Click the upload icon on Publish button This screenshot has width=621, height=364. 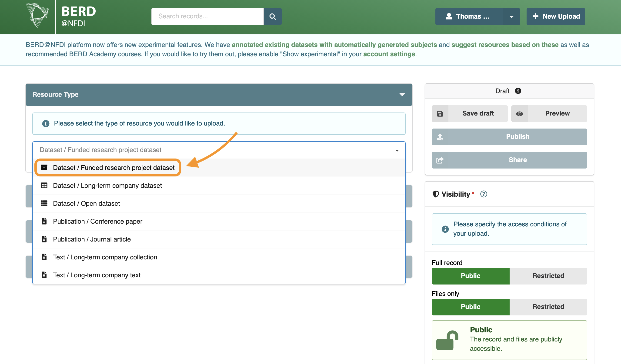(x=440, y=137)
